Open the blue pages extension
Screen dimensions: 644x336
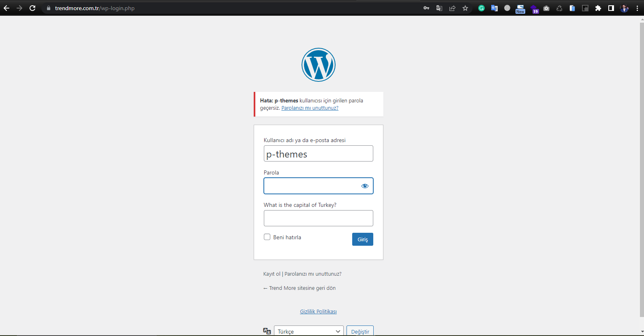[572, 8]
